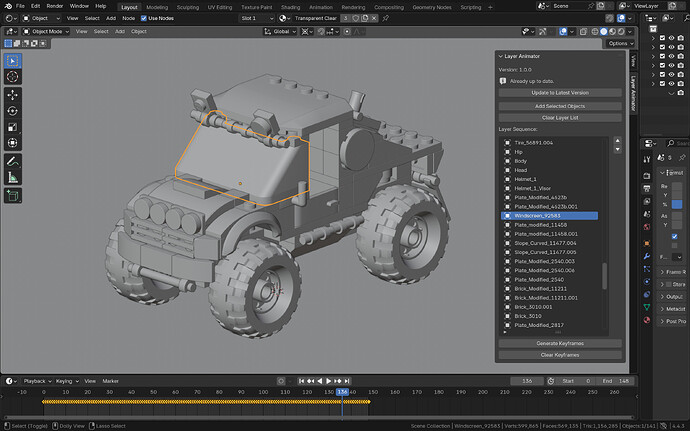690x431 pixels.
Task: Select the Measure tool
Action: 13,177
